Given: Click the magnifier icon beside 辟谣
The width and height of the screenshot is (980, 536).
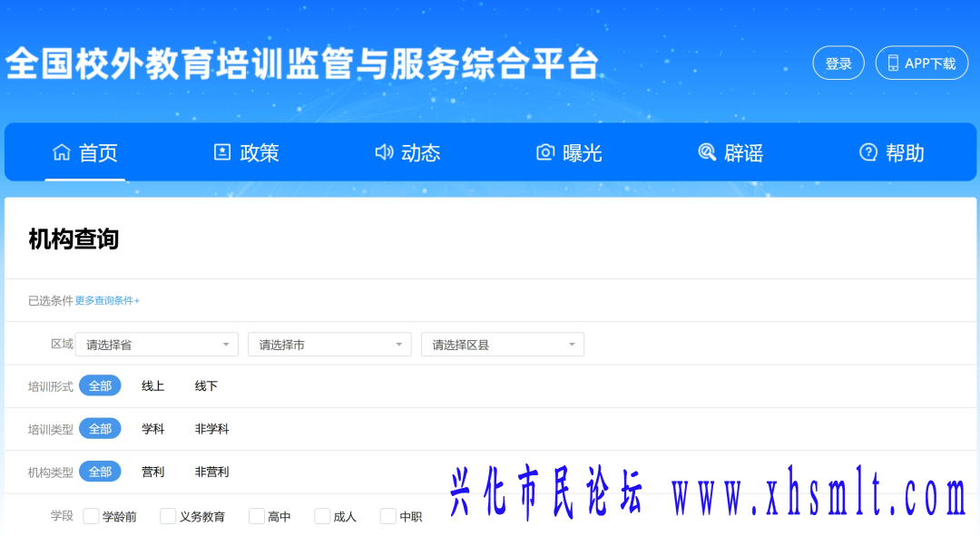Looking at the screenshot, I should click(x=706, y=151).
